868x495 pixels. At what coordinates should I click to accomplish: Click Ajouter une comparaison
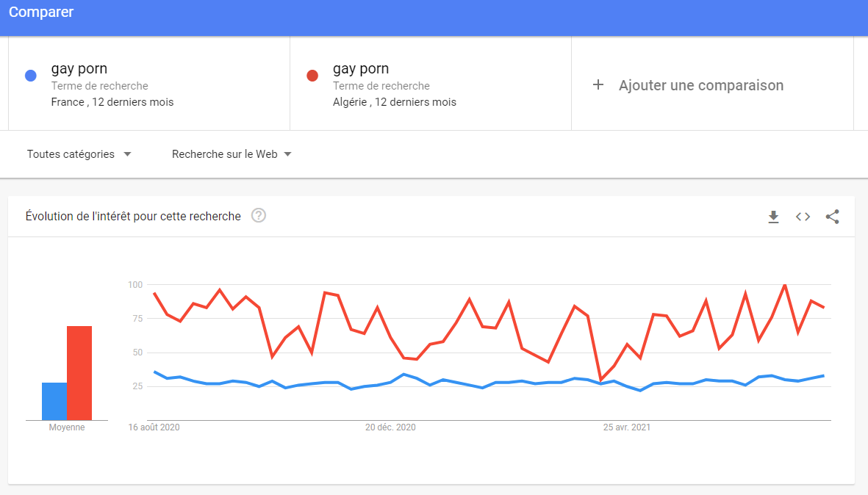click(701, 85)
